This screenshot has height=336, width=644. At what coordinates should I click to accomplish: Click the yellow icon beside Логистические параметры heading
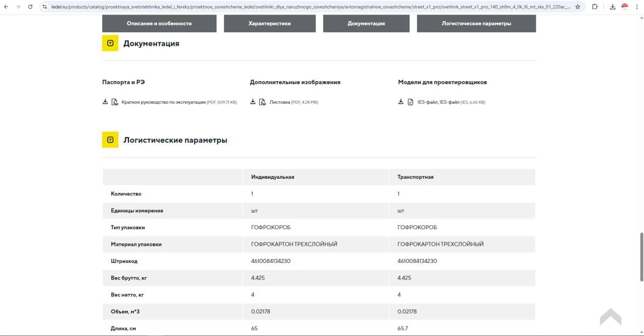click(x=110, y=140)
